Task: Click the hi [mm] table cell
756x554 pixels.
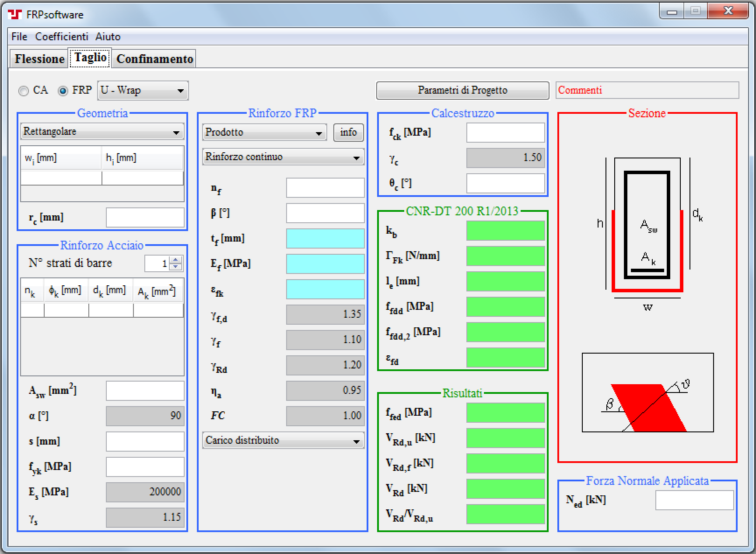Action: click(143, 178)
